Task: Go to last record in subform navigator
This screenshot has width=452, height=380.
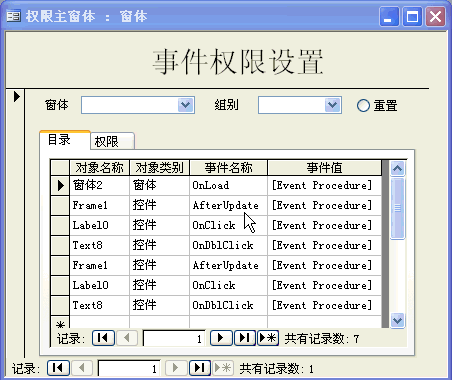Action: (x=245, y=338)
